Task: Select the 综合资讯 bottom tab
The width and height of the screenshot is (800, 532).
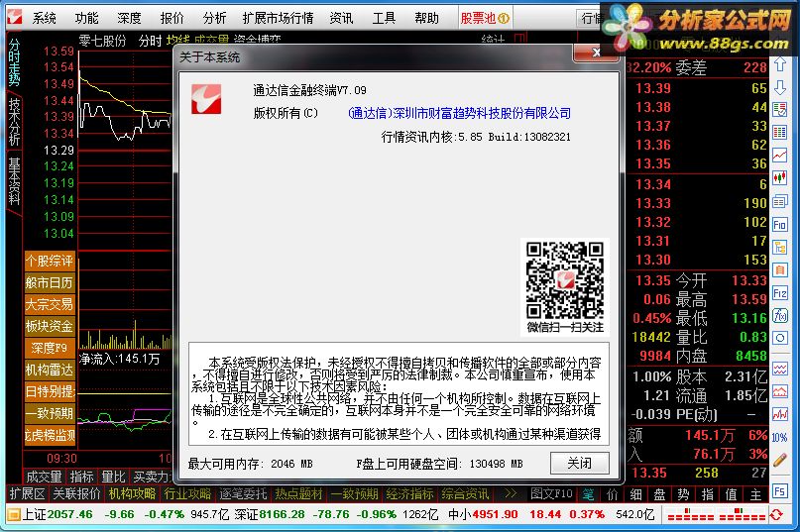Action: click(x=465, y=493)
